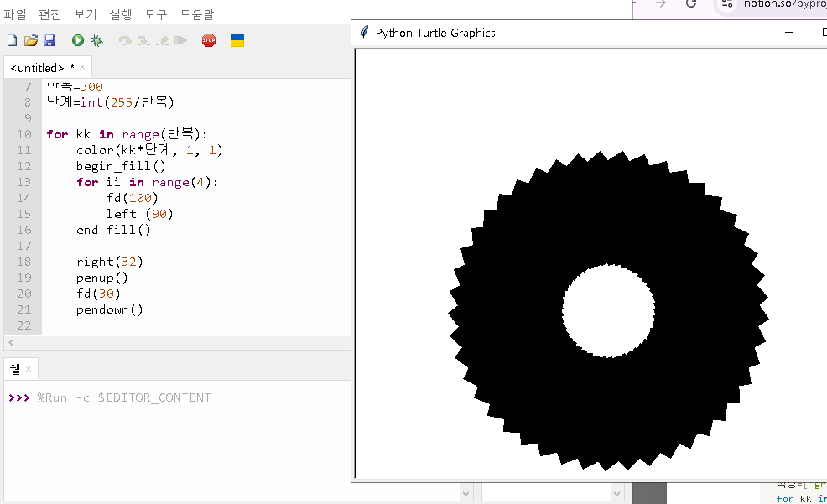
Task: Minimize the Python Turtle Graphics window
Action: pyautogui.click(x=789, y=32)
